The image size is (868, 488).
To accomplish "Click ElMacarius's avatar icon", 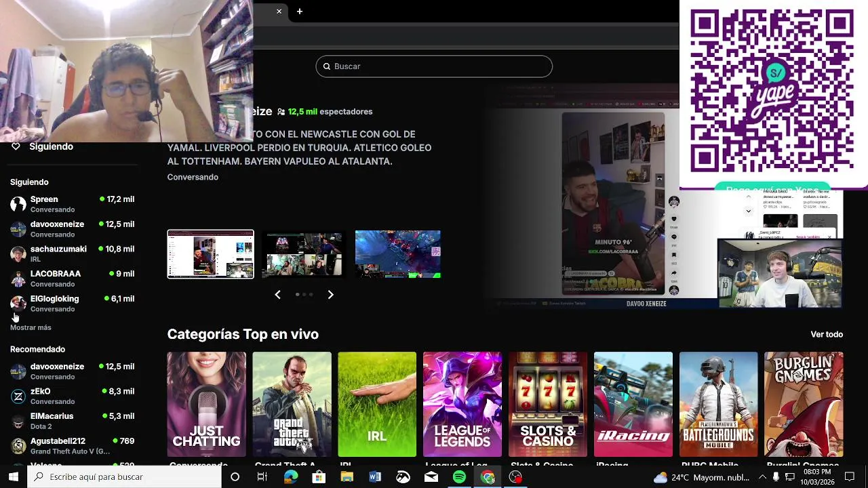I will 18,421.
